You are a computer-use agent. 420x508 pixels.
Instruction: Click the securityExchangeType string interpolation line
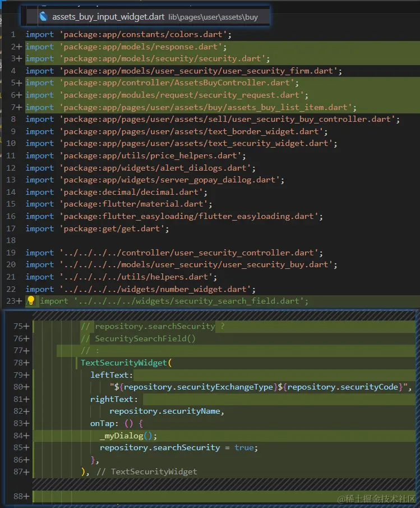click(261, 387)
